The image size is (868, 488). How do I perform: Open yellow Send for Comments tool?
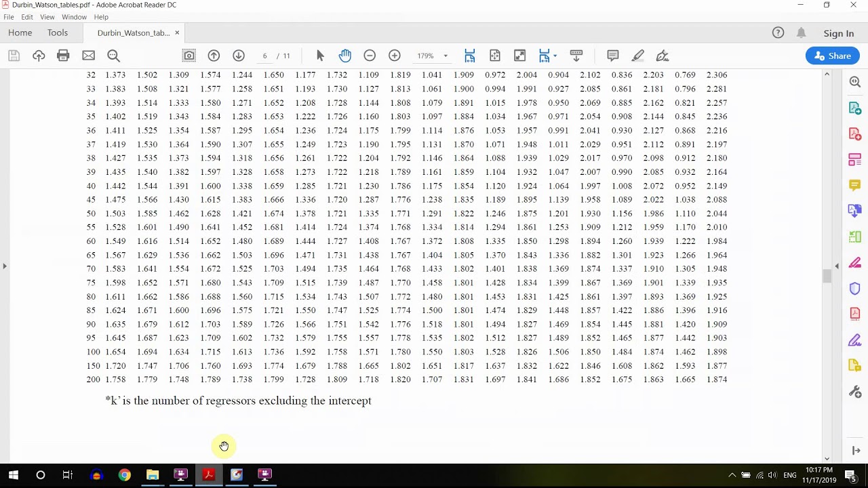click(x=854, y=366)
